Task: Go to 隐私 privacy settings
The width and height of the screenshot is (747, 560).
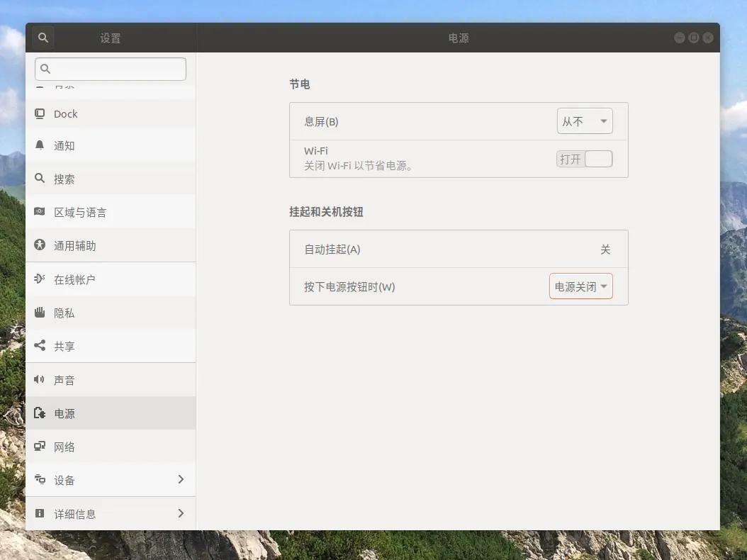Action: tap(111, 313)
